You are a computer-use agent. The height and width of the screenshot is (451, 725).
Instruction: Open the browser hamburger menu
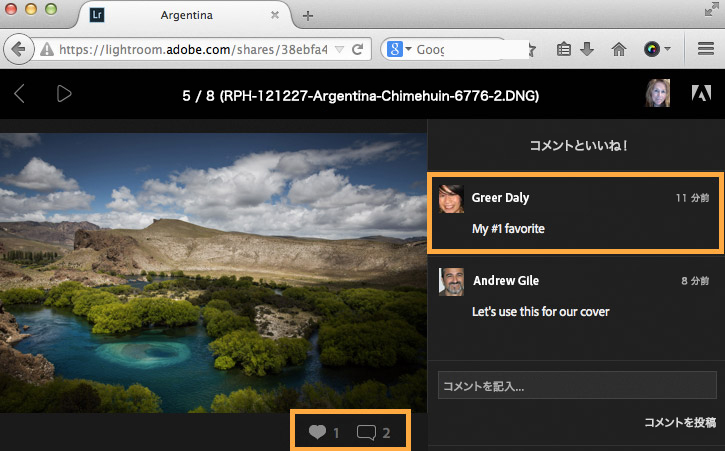tap(706, 49)
